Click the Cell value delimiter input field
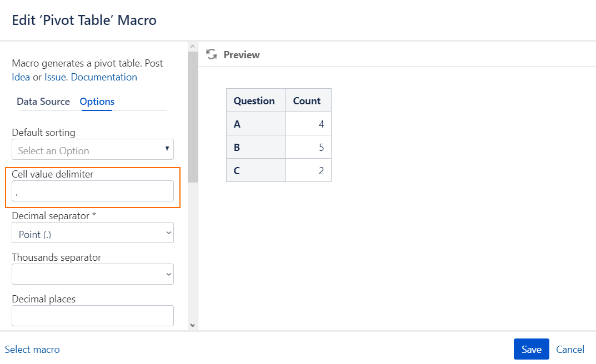This screenshot has height=364, width=596. tap(92, 190)
